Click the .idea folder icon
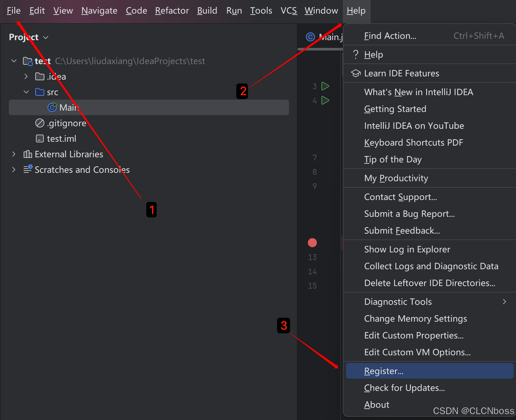The image size is (516, 420). click(40, 76)
